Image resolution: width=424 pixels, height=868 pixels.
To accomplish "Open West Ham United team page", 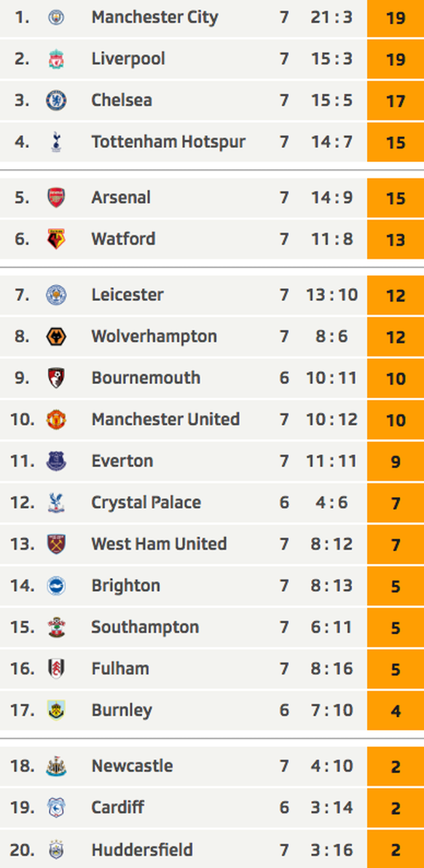I will pyautogui.click(x=159, y=544).
